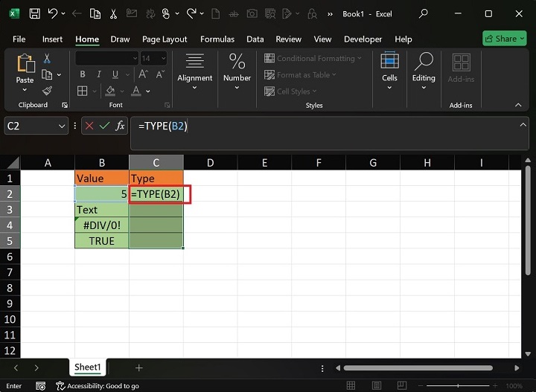Expand the Number group dropdown
This screenshot has width=536, height=392.
click(x=237, y=88)
